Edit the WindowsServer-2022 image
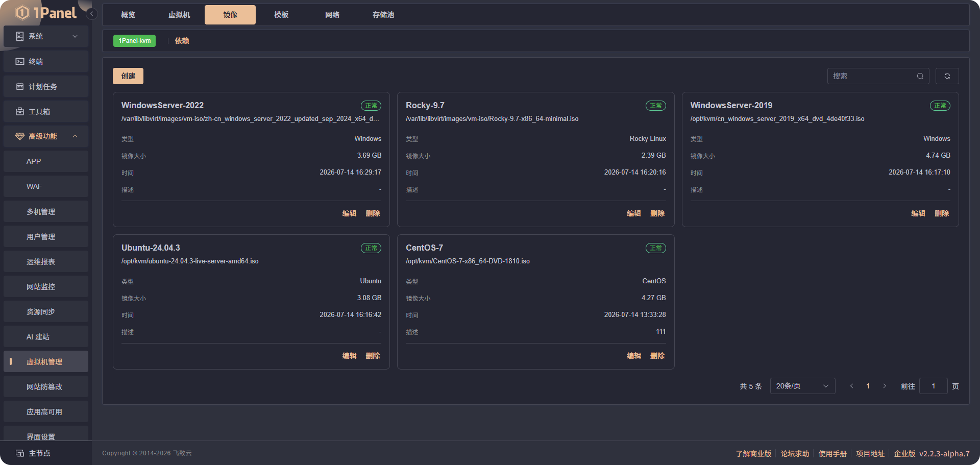 point(349,213)
